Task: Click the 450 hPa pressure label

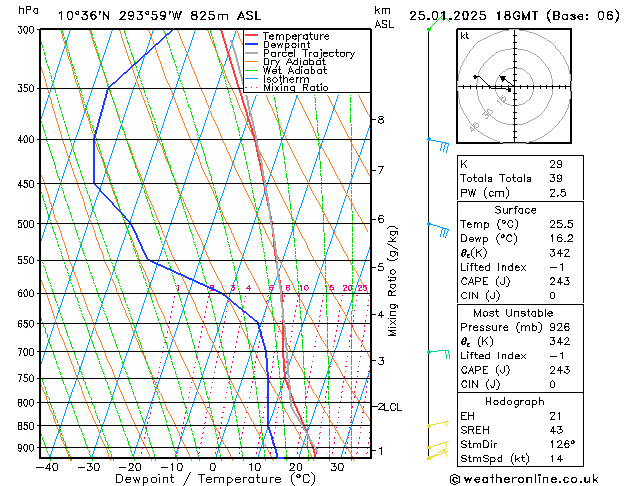Action: coord(28,184)
